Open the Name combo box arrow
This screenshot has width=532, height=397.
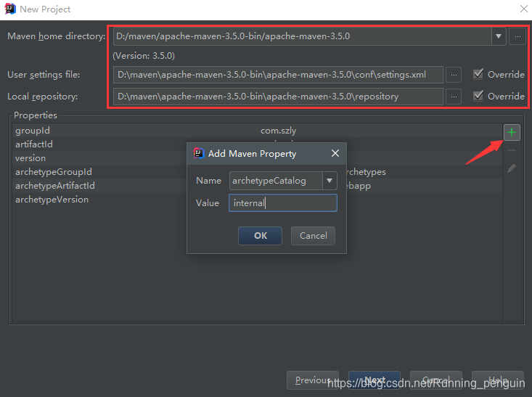tap(330, 181)
